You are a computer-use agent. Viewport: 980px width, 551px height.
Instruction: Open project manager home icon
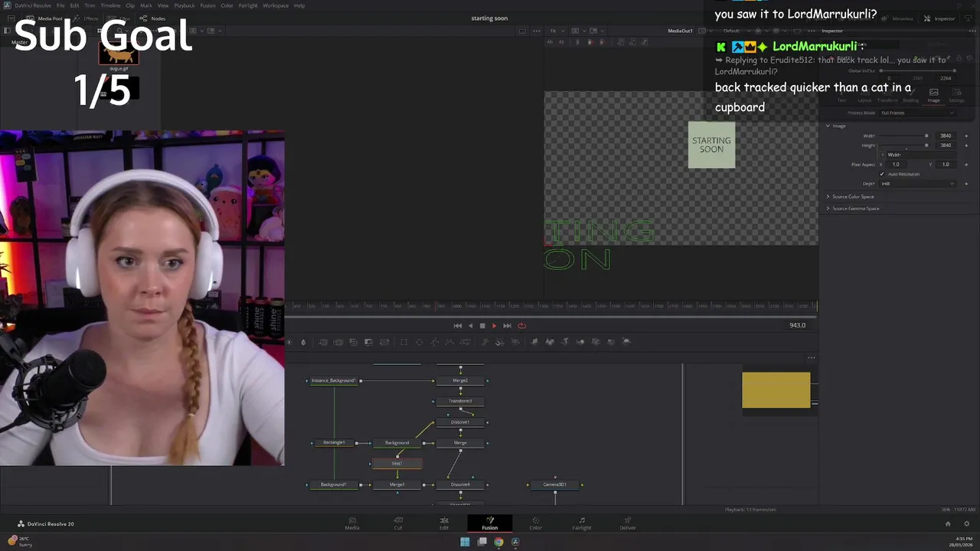click(x=948, y=523)
